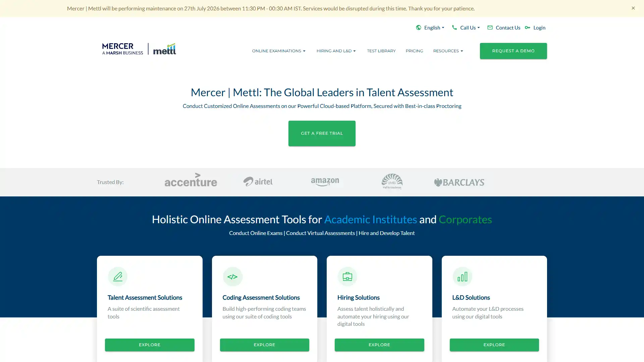The width and height of the screenshot is (644, 362).
Task: Click the Get a Free Trial button
Action: 322,133
